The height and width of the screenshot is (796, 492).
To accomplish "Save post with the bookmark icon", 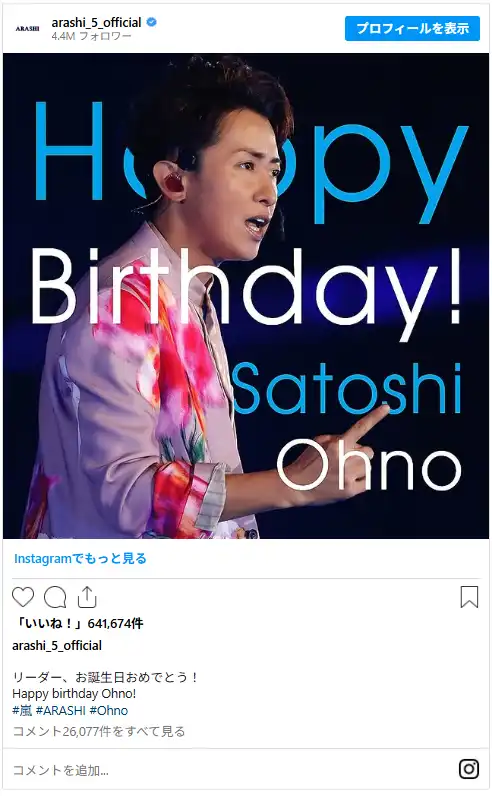I will [x=469, y=597].
